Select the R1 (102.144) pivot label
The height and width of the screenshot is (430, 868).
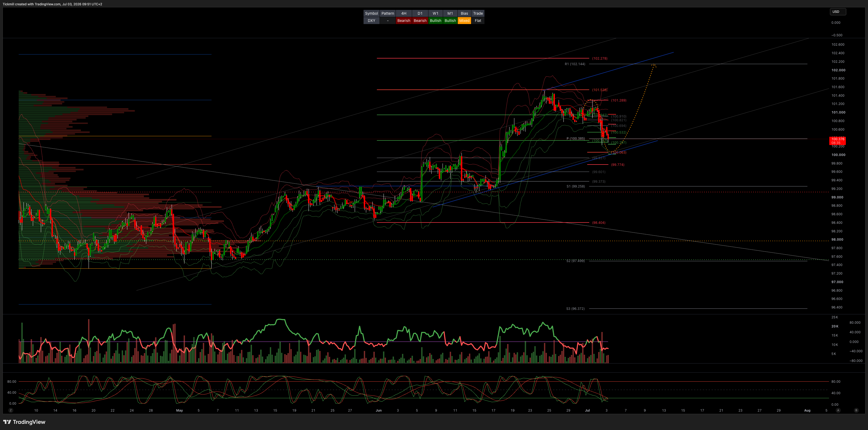(x=575, y=64)
